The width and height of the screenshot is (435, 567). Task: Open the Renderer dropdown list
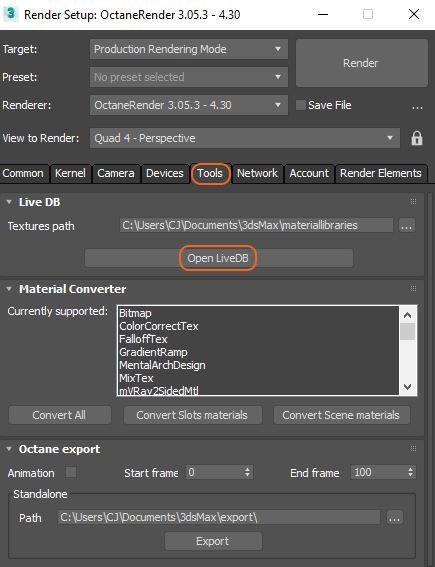click(189, 105)
